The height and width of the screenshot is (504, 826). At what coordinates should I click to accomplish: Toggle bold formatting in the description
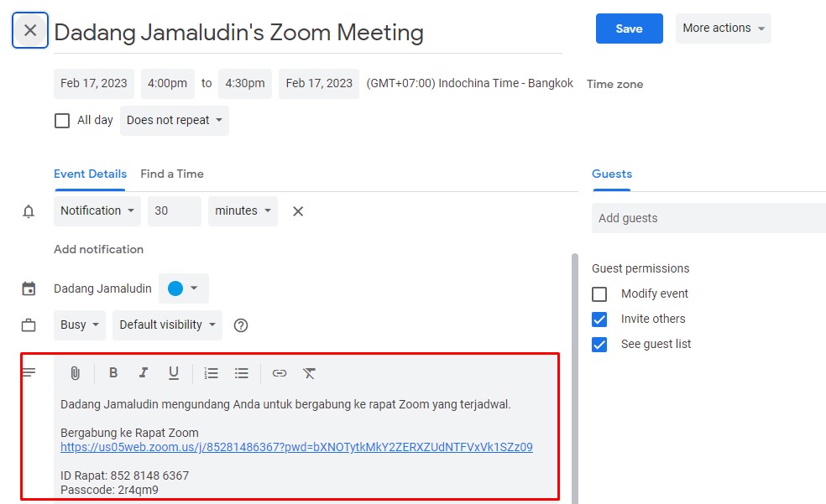113,372
